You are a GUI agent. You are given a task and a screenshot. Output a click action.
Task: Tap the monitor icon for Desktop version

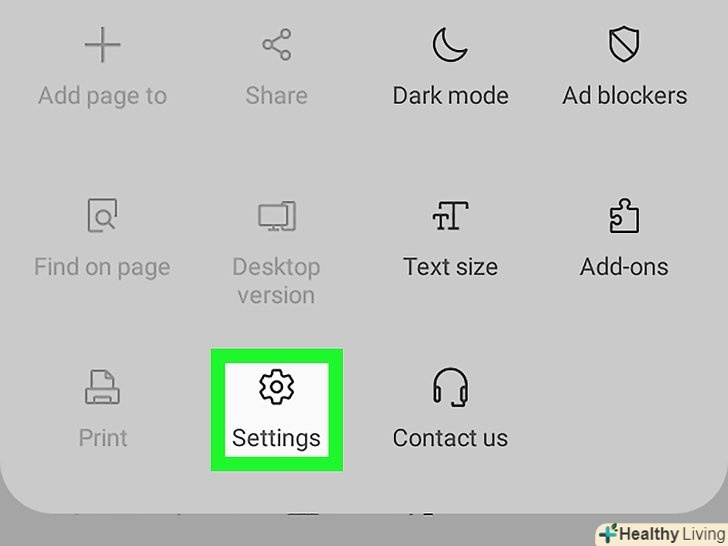(x=277, y=216)
